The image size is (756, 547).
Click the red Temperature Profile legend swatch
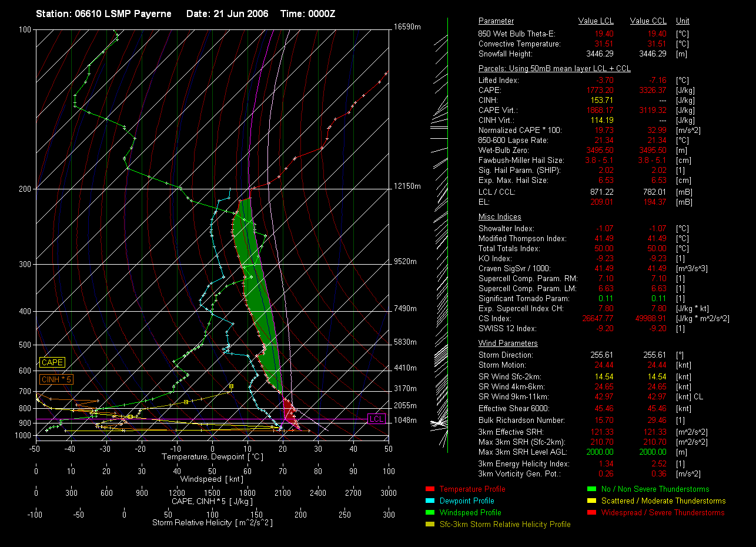click(x=429, y=489)
